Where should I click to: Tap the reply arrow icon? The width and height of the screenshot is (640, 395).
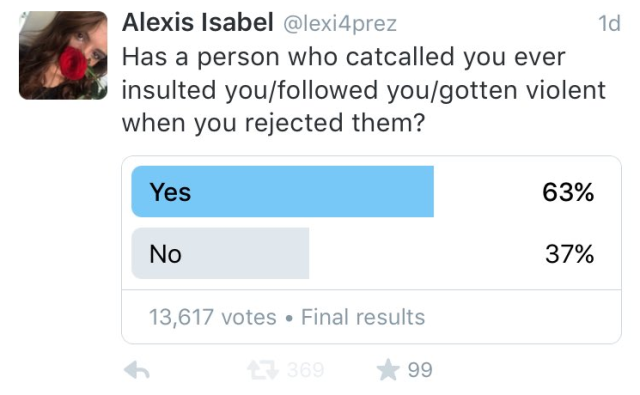137,370
